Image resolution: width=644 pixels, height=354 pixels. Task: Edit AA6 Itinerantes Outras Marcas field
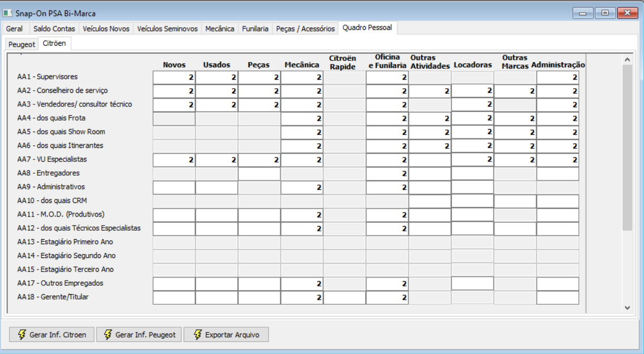tap(515, 146)
